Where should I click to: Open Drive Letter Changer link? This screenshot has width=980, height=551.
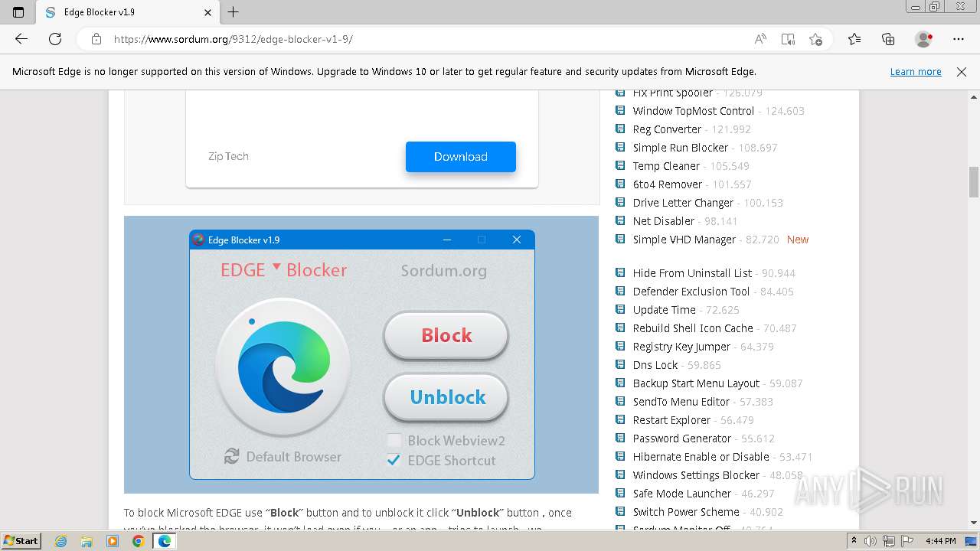tap(683, 203)
